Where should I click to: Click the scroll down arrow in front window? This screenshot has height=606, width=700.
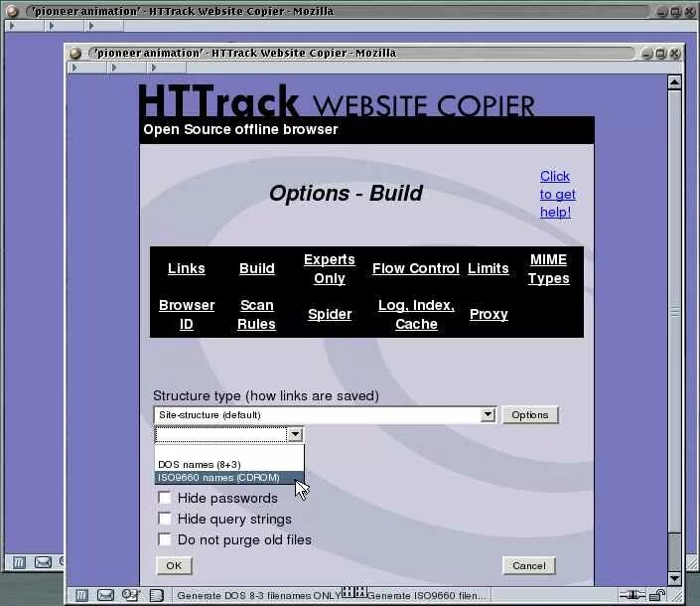[x=674, y=579]
